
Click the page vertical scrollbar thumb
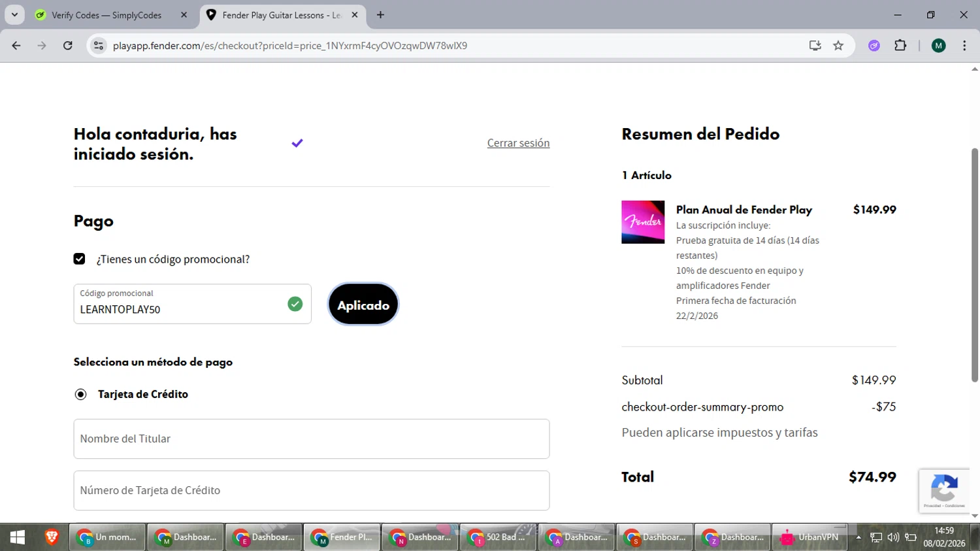pos(975,265)
